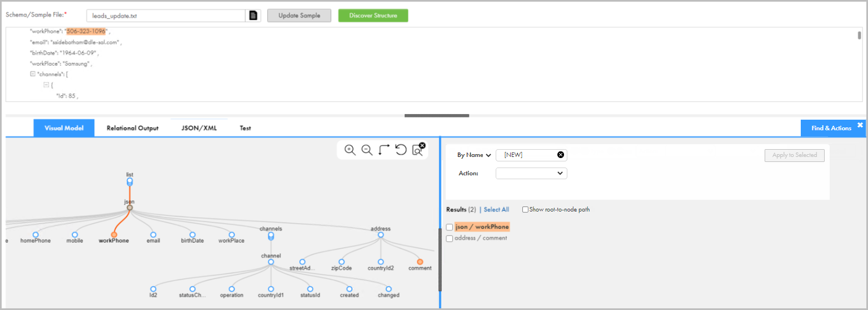Open the JSON/XML tab
Image resolution: width=868 pixels, height=310 pixels.
pyautogui.click(x=199, y=128)
